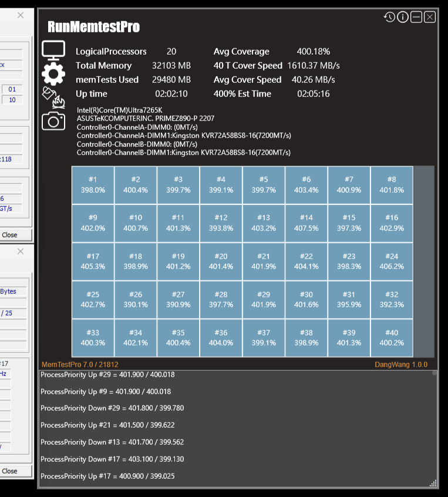Viewport: 448px width, 497px height.
Task: Select memtest tile #20 at 401.4%
Action: point(221,261)
